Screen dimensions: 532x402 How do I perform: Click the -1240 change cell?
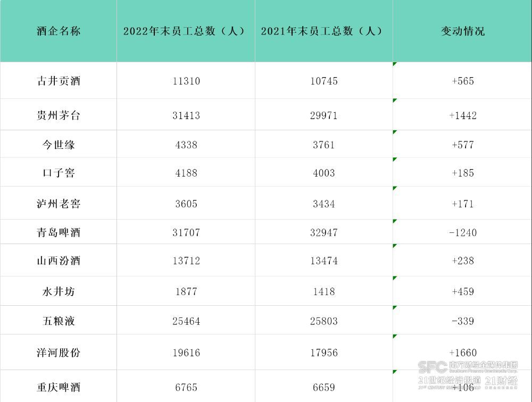[x=462, y=232]
